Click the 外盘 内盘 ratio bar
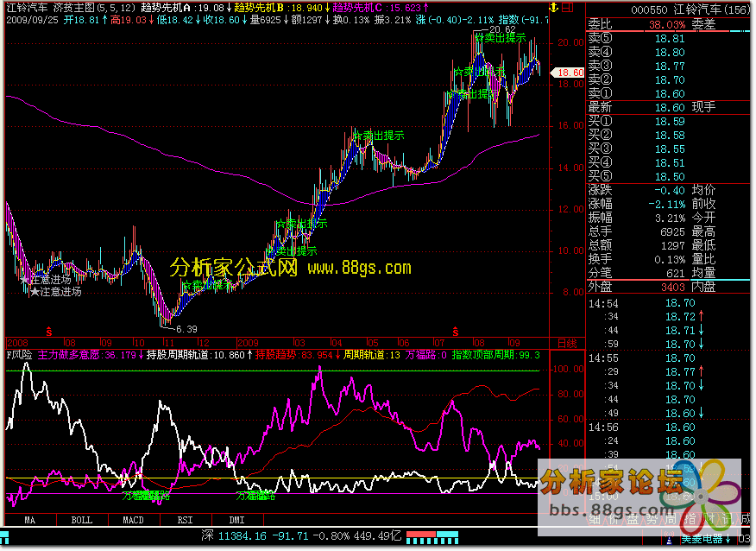Viewport: 756px width, 551px height. pos(668,280)
